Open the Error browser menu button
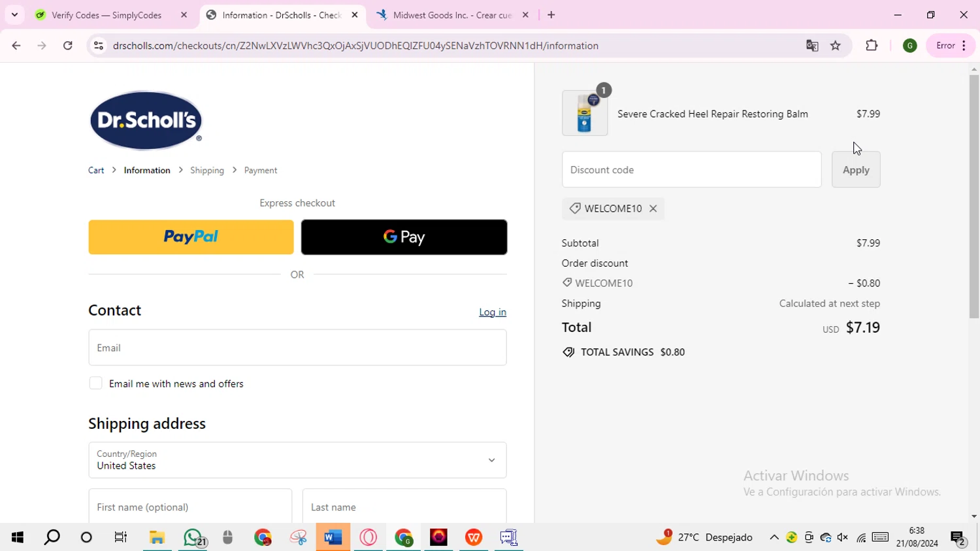Image resolution: width=980 pixels, height=551 pixels. (951, 46)
